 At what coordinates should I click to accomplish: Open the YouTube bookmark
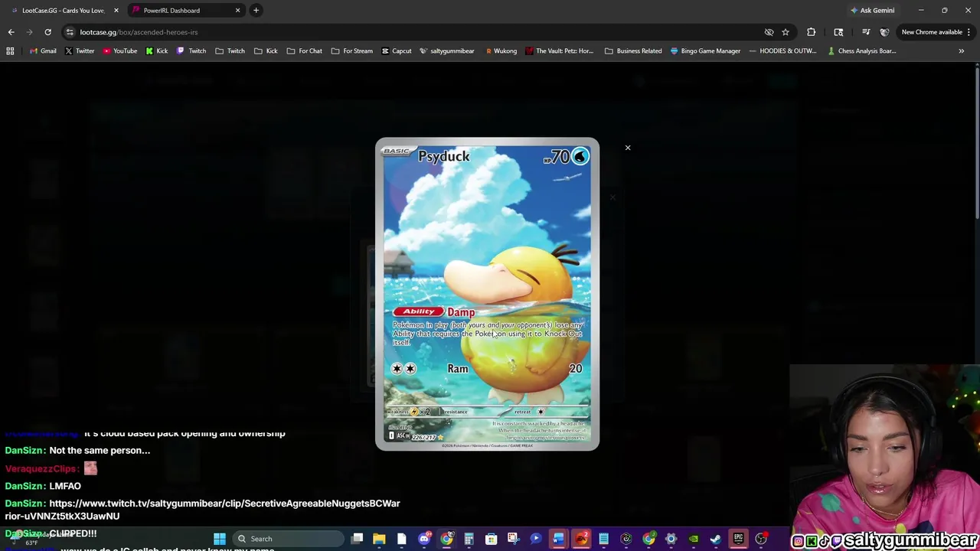pos(119,51)
